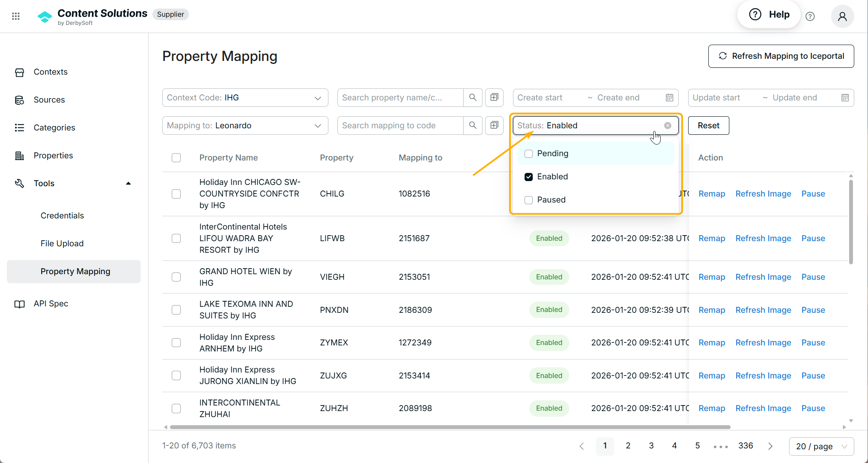Select the INTERCONTINENTAL ZHUHAI row checkbox

pos(176,408)
